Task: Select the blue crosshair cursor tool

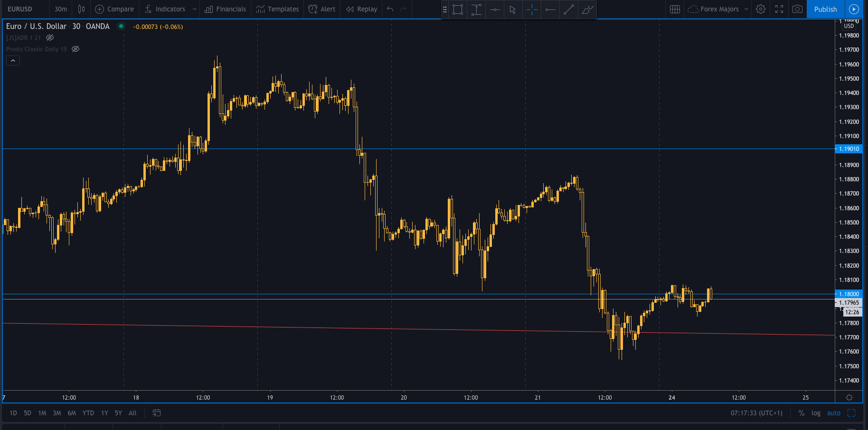Action: (532, 9)
